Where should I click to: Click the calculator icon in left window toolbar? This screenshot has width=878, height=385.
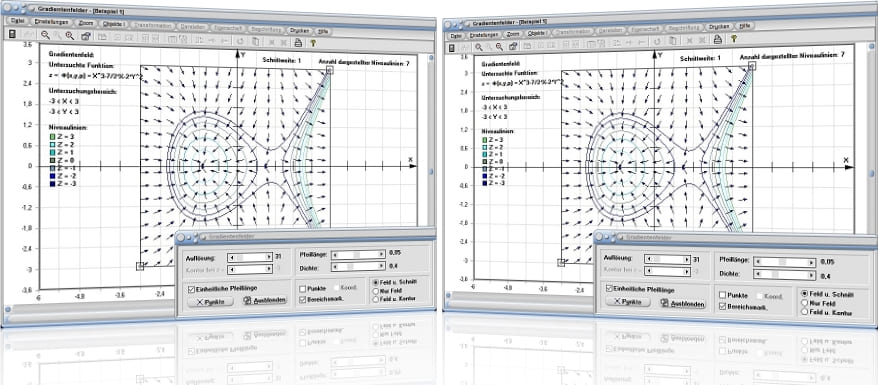tap(12, 34)
